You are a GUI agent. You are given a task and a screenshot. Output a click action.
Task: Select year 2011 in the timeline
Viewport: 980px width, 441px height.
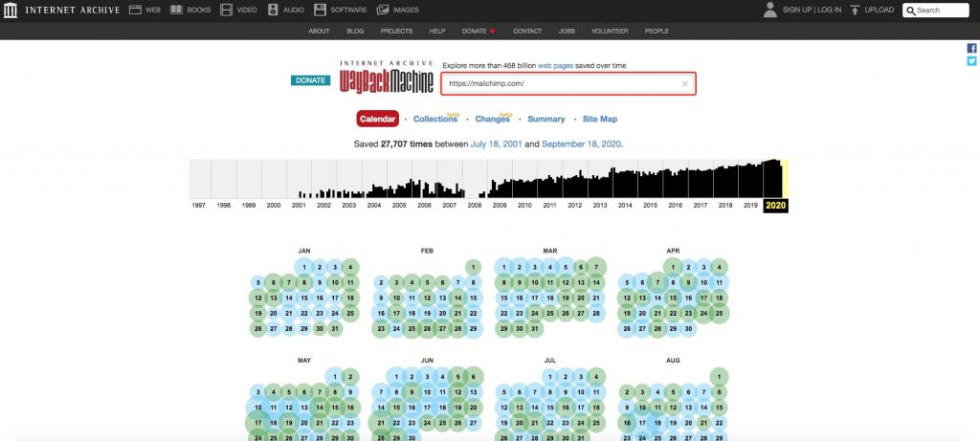click(549, 205)
